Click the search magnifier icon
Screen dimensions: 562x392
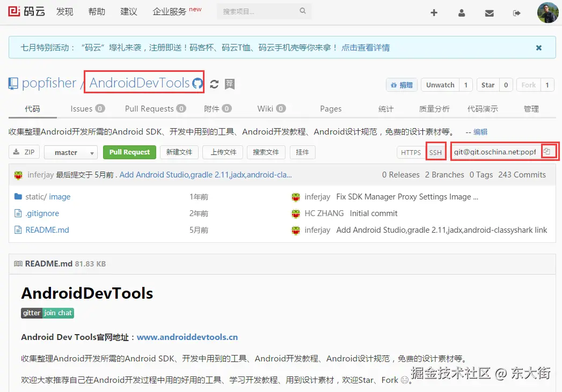[303, 11]
